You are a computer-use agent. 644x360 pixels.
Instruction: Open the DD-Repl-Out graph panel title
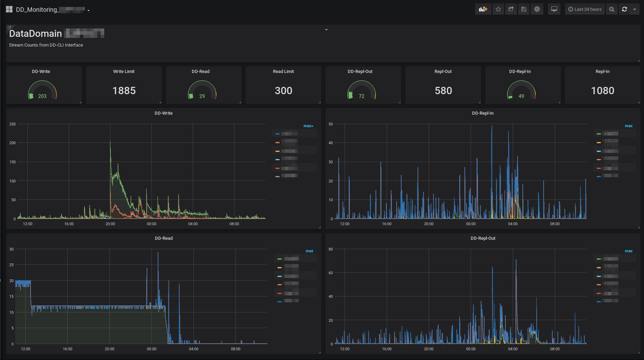pos(483,238)
